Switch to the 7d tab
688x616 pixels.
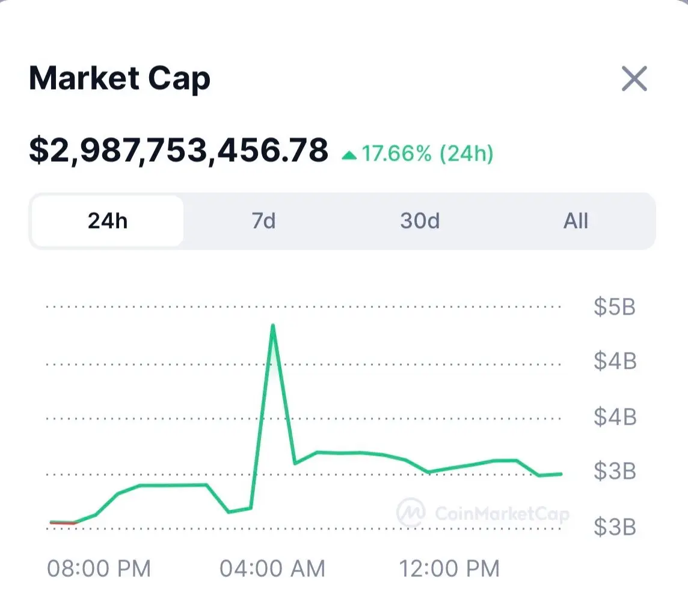coord(263,221)
